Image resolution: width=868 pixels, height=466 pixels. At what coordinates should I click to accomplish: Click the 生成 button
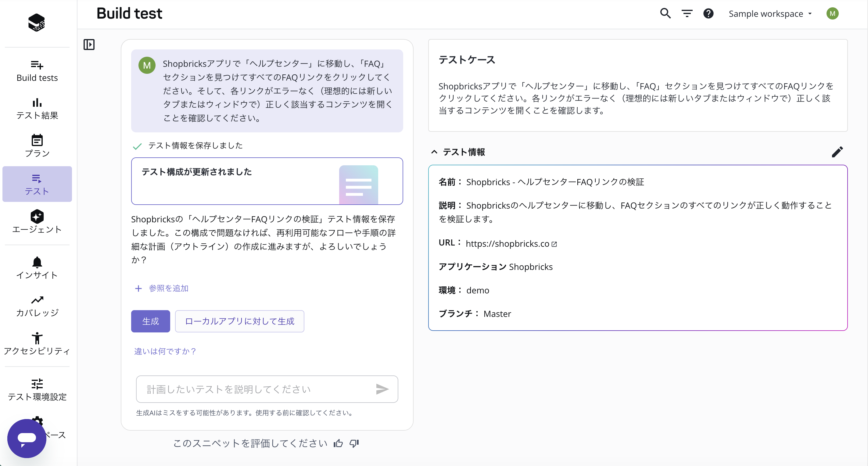tap(151, 321)
